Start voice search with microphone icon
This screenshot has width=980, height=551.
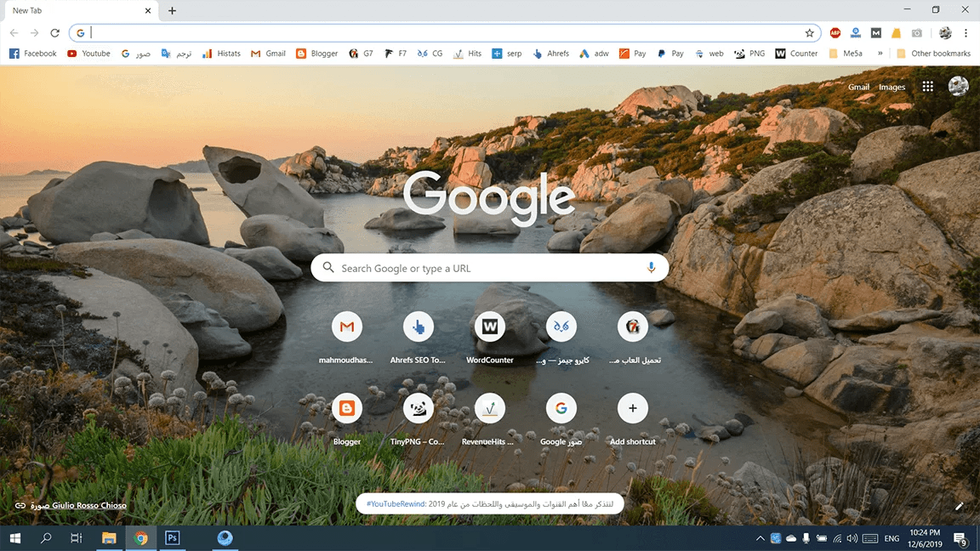tap(651, 268)
